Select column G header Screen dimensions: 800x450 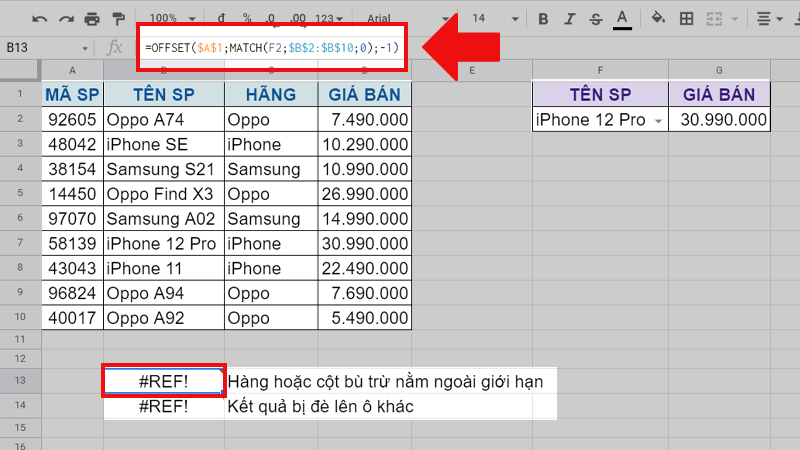(719, 70)
